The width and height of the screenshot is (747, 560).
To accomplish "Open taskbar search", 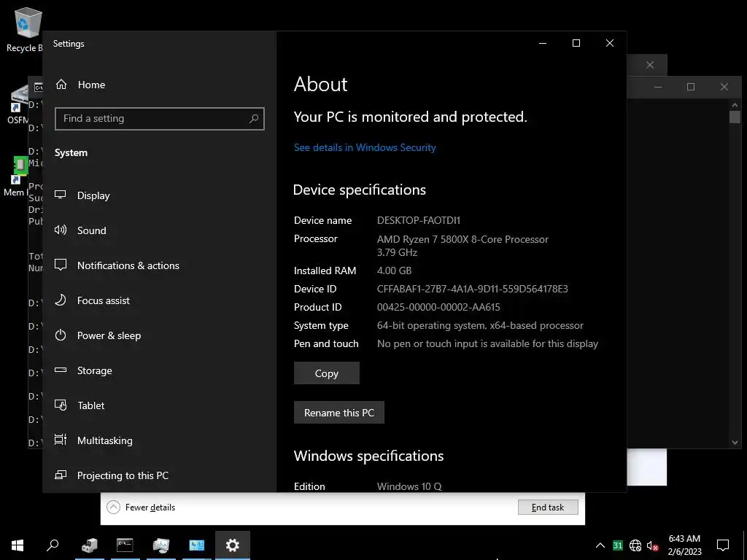I will (53, 545).
